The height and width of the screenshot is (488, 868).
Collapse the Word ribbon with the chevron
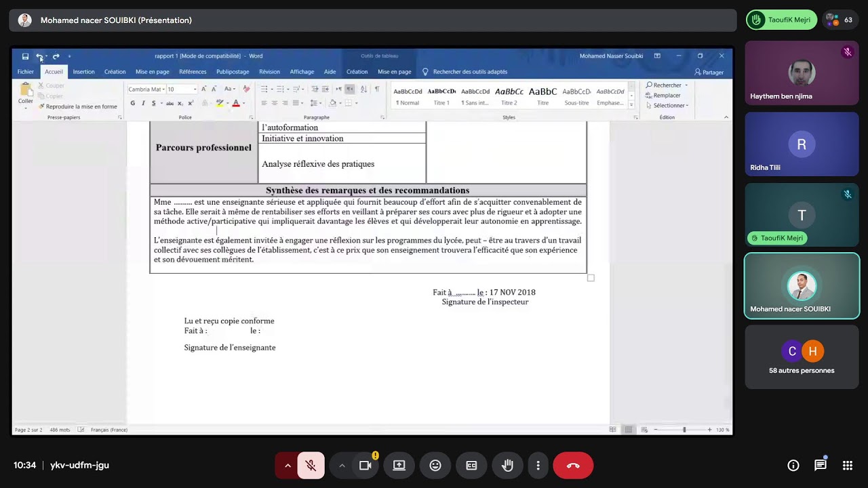[x=726, y=117]
